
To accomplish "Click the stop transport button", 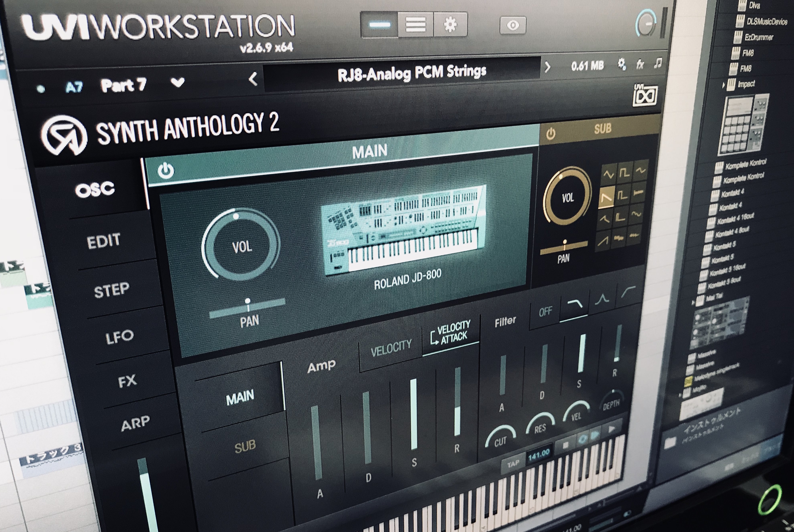I will coord(565,445).
